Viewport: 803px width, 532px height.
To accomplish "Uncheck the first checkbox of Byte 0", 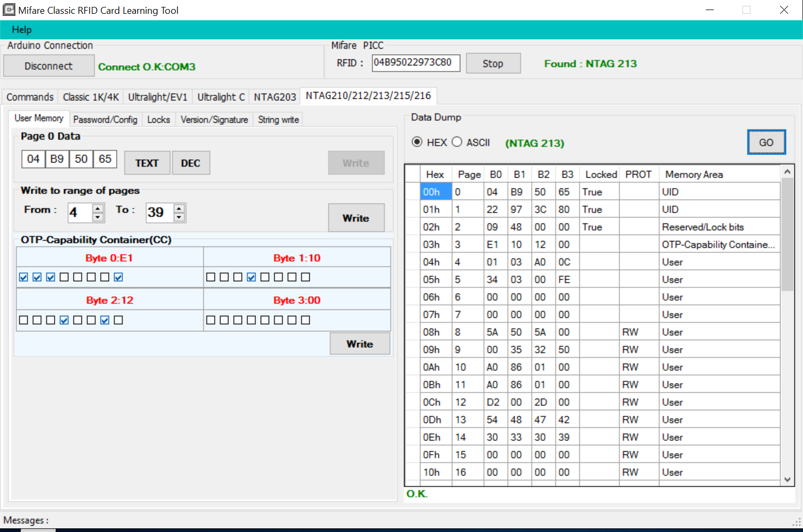I will 23,277.
